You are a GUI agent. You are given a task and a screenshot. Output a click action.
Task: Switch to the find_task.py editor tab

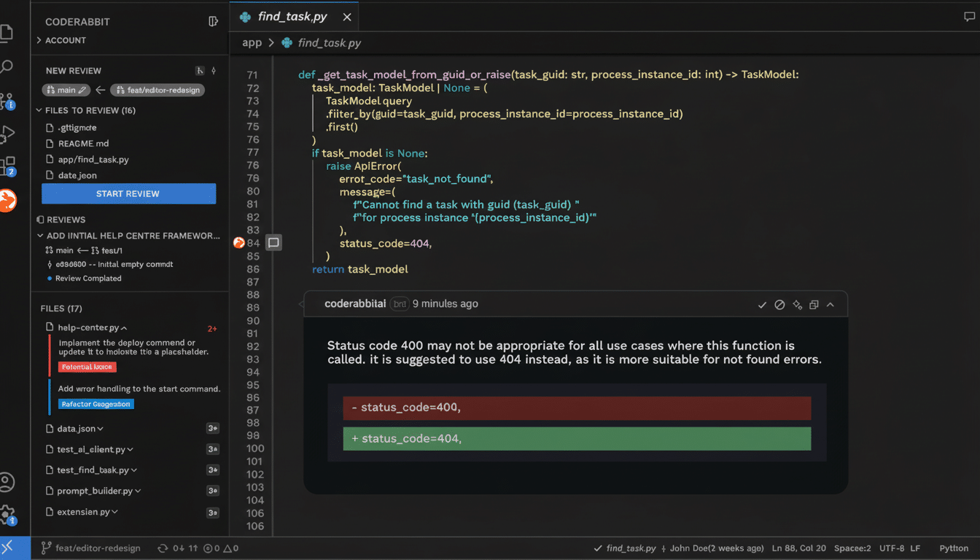click(x=291, y=15)
